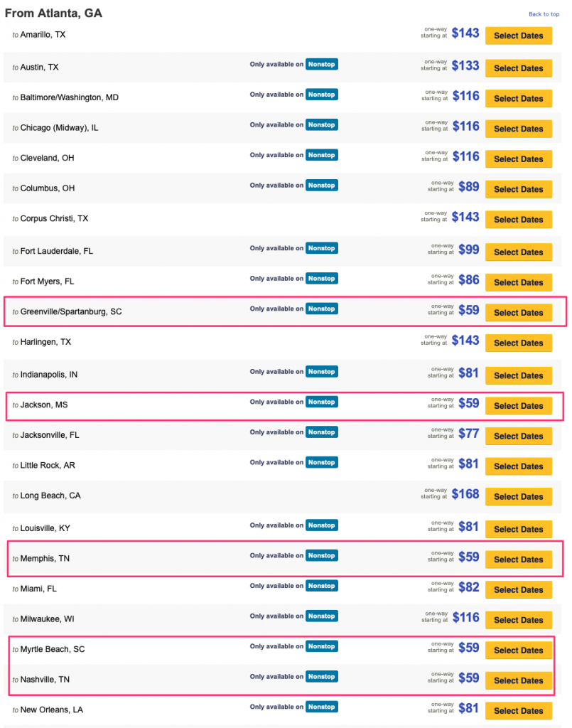Viewport: 572px width, 728px height.
Task: Click Nonstop badge on Indianapolis, IN row
Action: 321,372
